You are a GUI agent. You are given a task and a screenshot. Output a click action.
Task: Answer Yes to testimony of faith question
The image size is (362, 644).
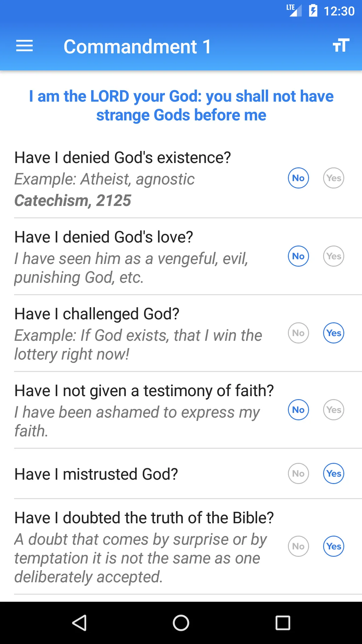pos(334,410)
